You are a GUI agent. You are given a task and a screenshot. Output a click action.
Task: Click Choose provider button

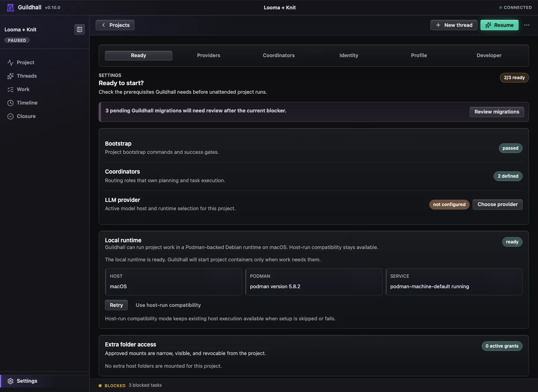(498, 204)
